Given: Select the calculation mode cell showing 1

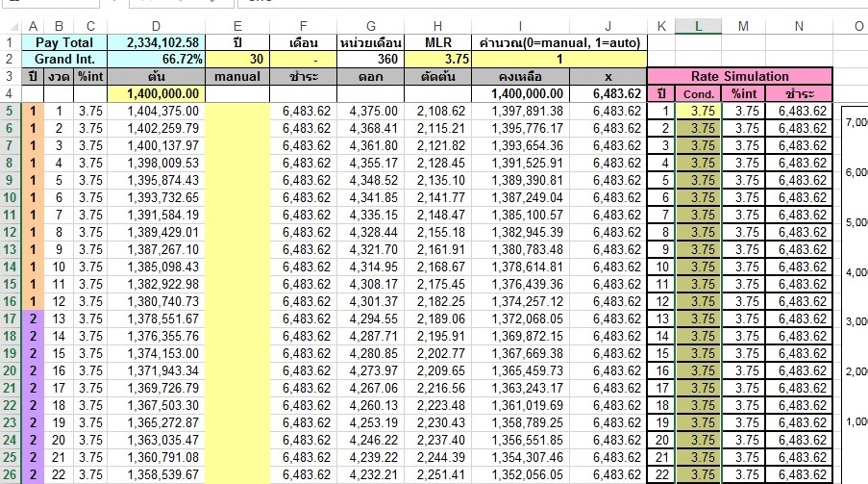Looking at the screenshot, I should [559, 60].
